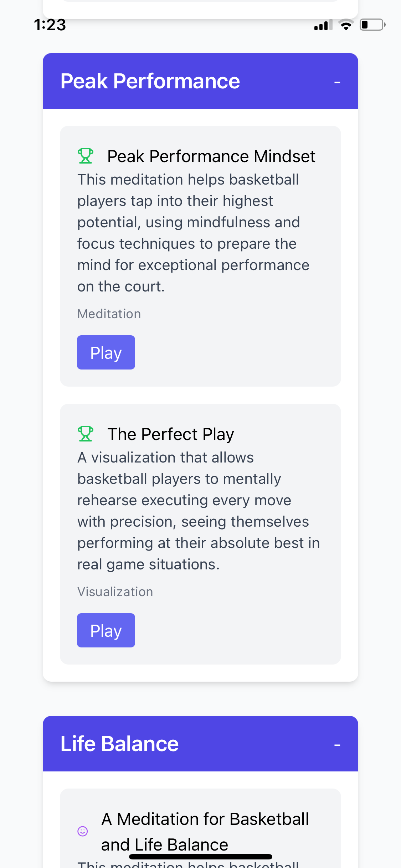Play the Peak Performance Mindset meditation
The height and width of the screenshot is (868, 401).
[106, 352]
